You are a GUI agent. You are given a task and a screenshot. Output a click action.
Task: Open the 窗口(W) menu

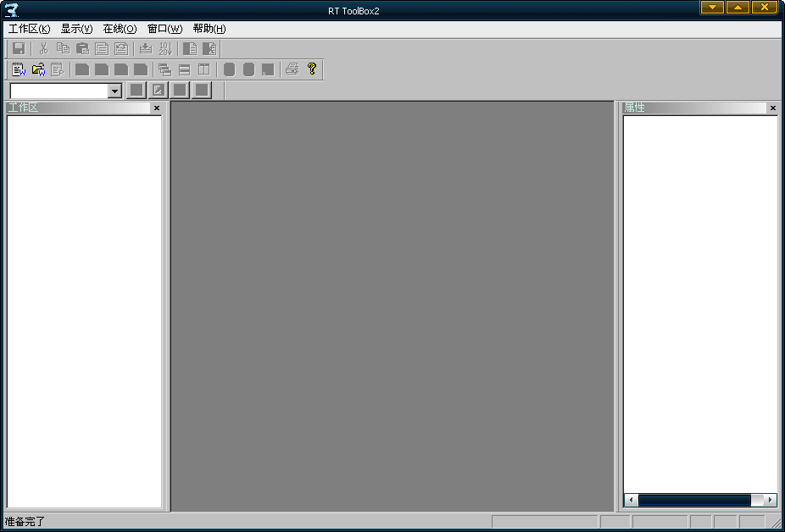coord(164,29)
